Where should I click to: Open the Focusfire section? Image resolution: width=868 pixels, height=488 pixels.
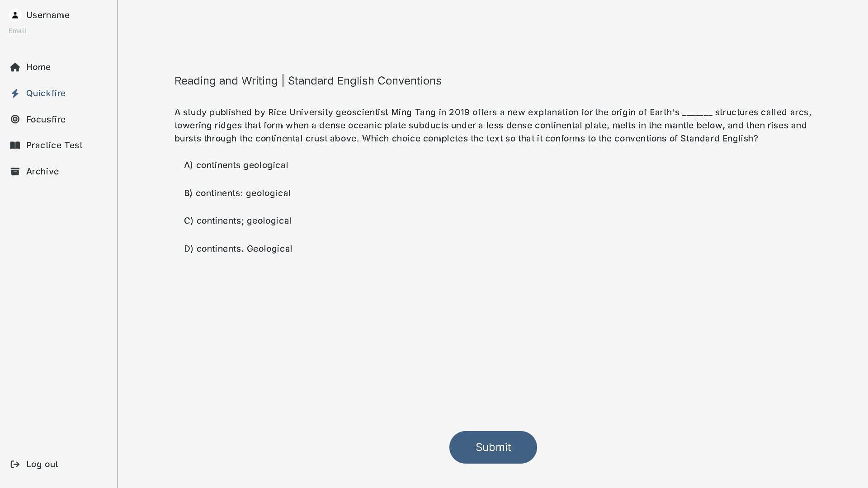46,120
